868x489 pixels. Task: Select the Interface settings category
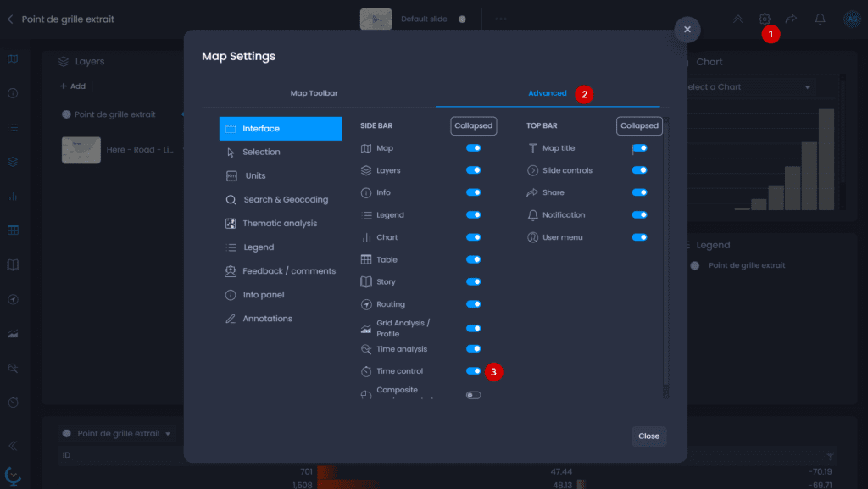pos(281,128)
